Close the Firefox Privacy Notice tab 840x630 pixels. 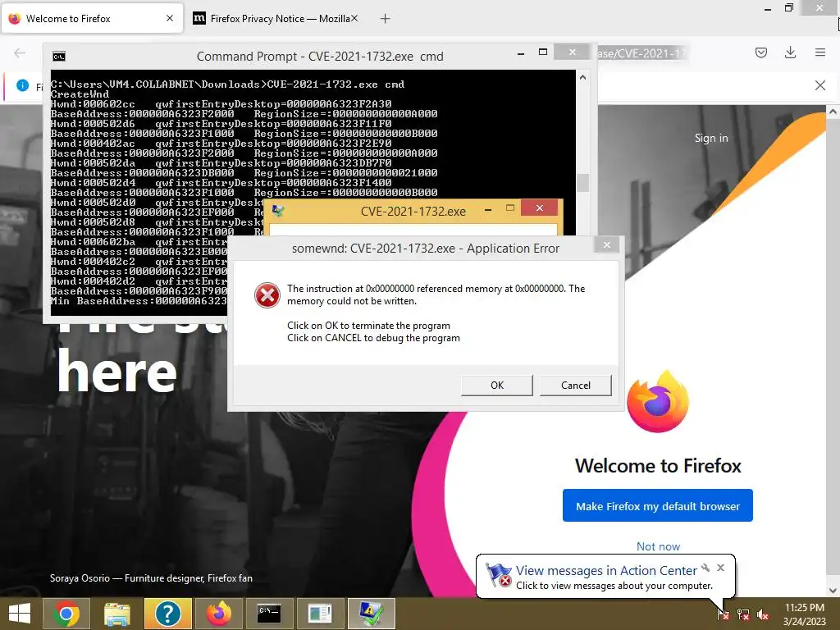354,18
